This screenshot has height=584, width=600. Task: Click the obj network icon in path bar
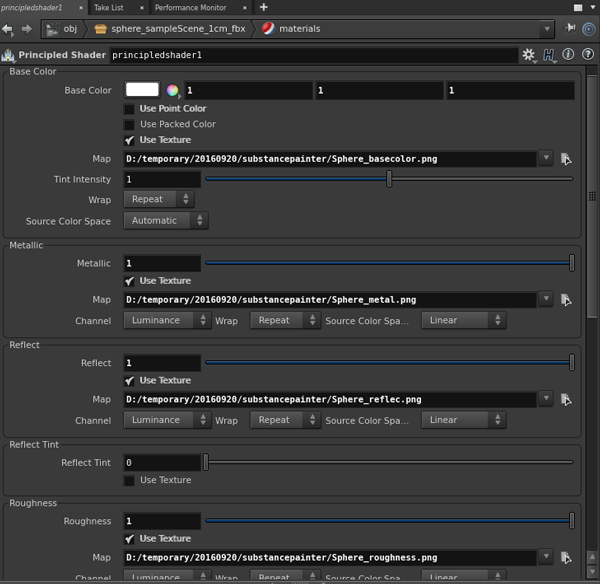tap(52, 29)
